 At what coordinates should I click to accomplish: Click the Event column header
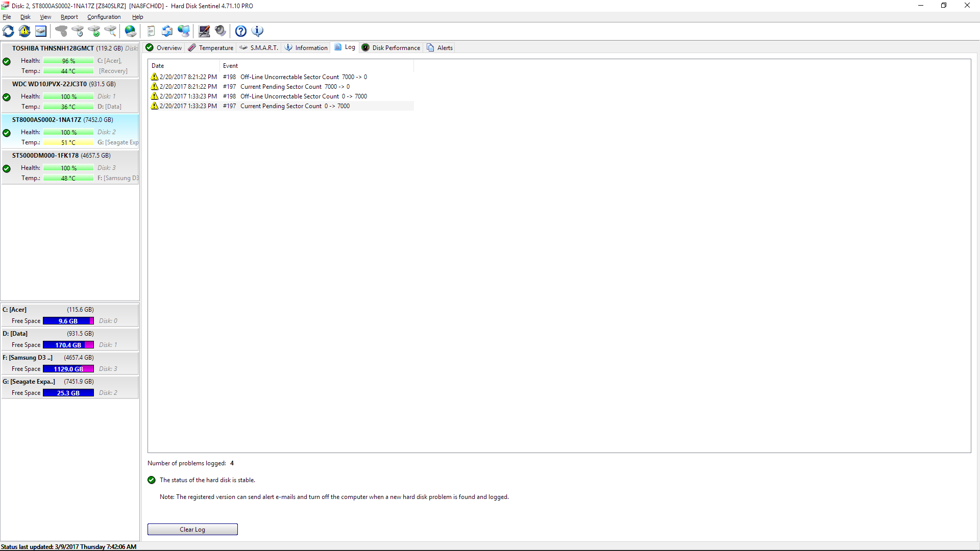pyautogui.click(x=317, y=65)
